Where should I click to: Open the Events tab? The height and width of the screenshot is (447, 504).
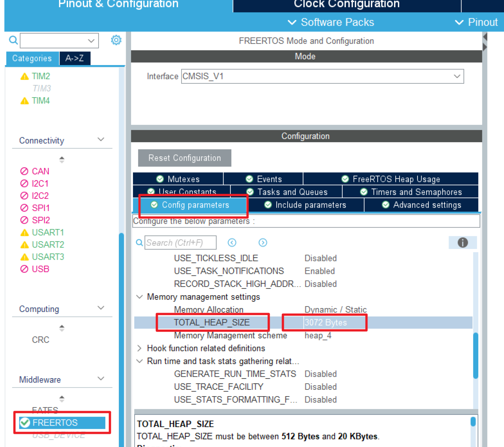coord(263,179)
